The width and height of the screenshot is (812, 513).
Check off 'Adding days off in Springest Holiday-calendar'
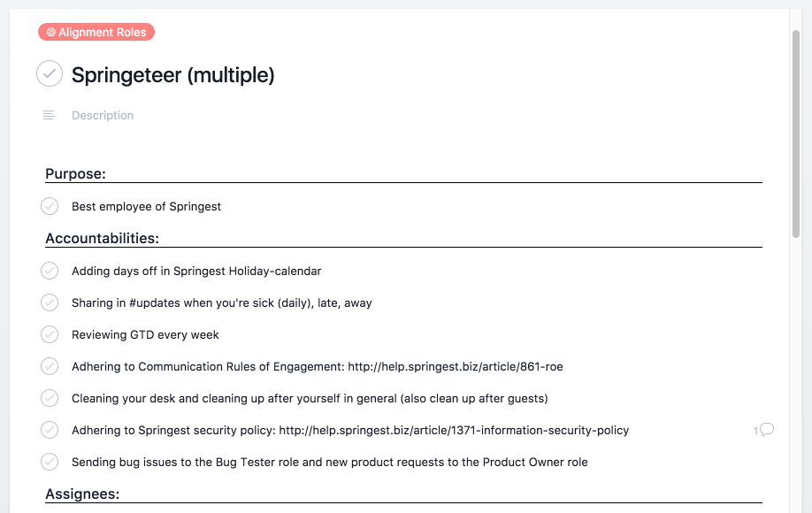50,271
